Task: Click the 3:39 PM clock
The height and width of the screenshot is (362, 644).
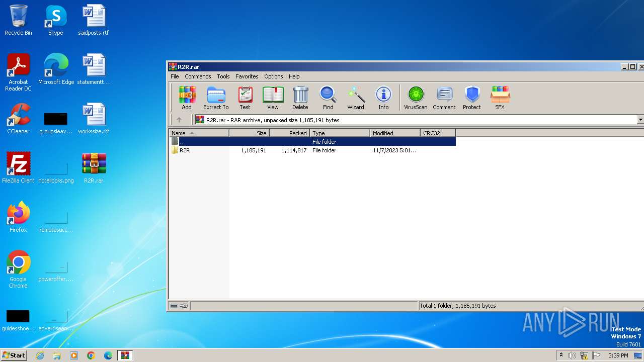Action: (618, 355)
